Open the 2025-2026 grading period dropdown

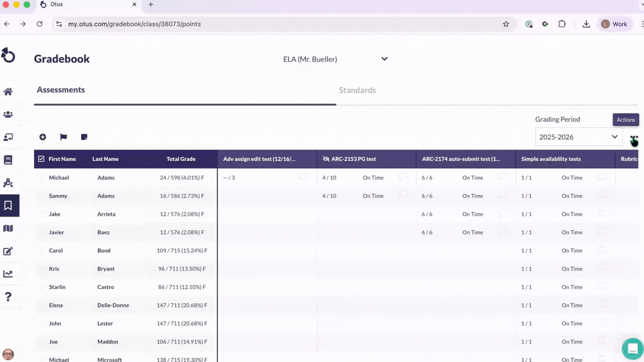tap(579, 137)
